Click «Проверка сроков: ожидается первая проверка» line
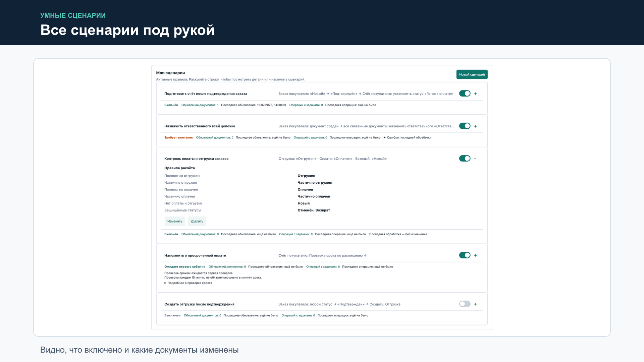 pos(198,273)
